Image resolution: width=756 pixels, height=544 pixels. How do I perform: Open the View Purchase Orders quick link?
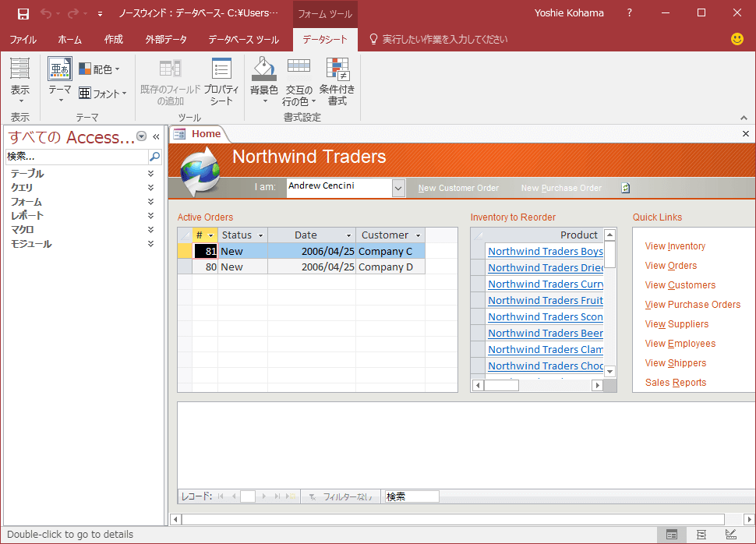692,305
